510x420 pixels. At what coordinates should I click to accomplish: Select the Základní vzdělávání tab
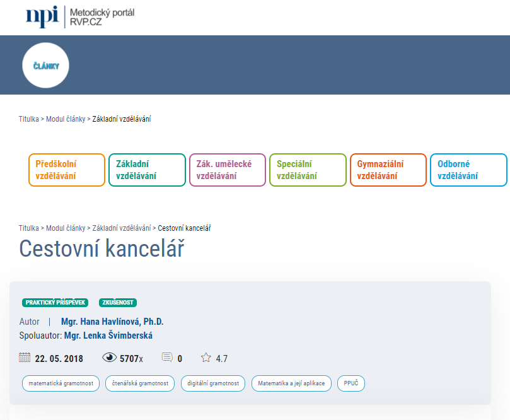pyautogui.click(x=147, y=170)
